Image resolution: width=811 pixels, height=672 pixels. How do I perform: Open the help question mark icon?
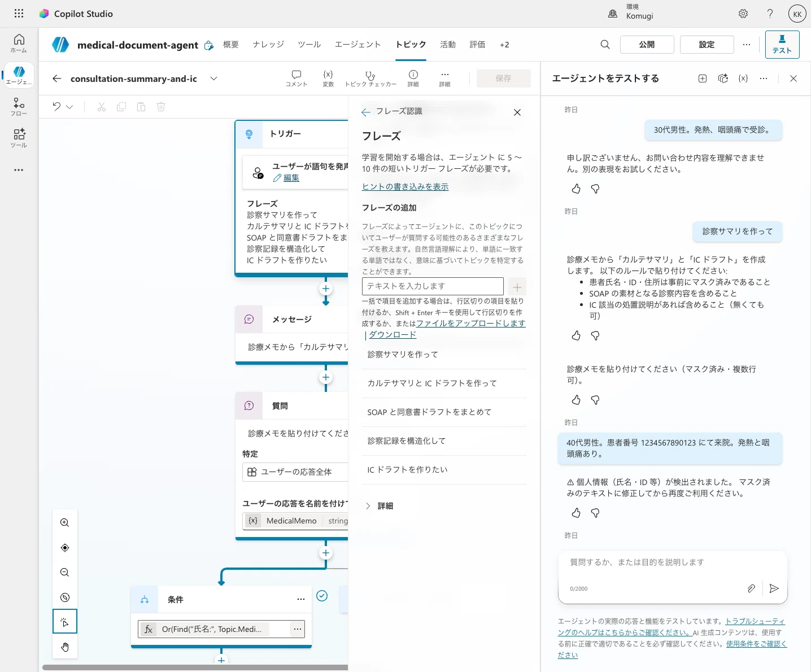[770, 14]
